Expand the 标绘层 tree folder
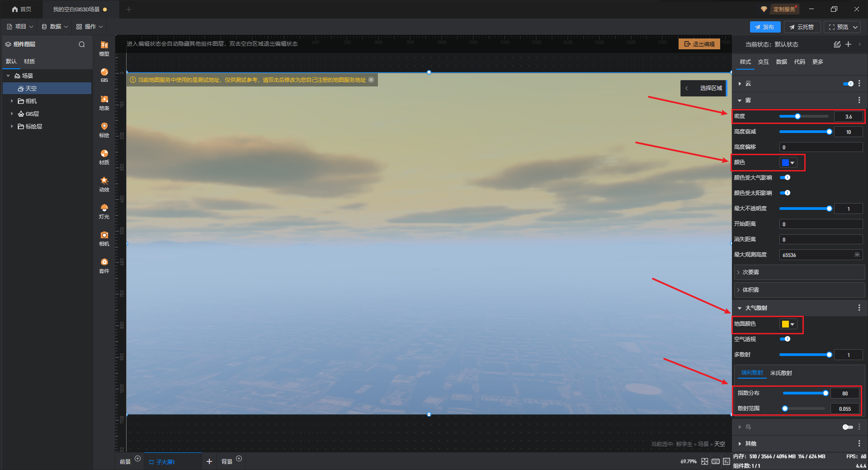The image size is (868, 470). (12, 127)
